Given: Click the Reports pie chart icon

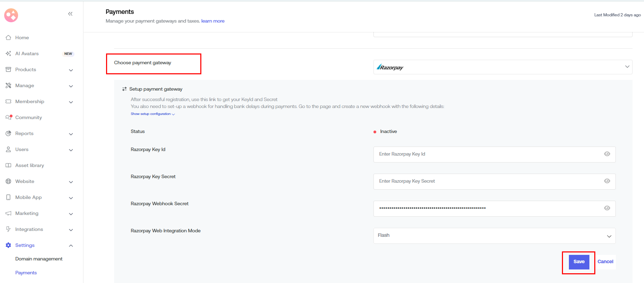Looking at the screenshot, I should point(8,133).
